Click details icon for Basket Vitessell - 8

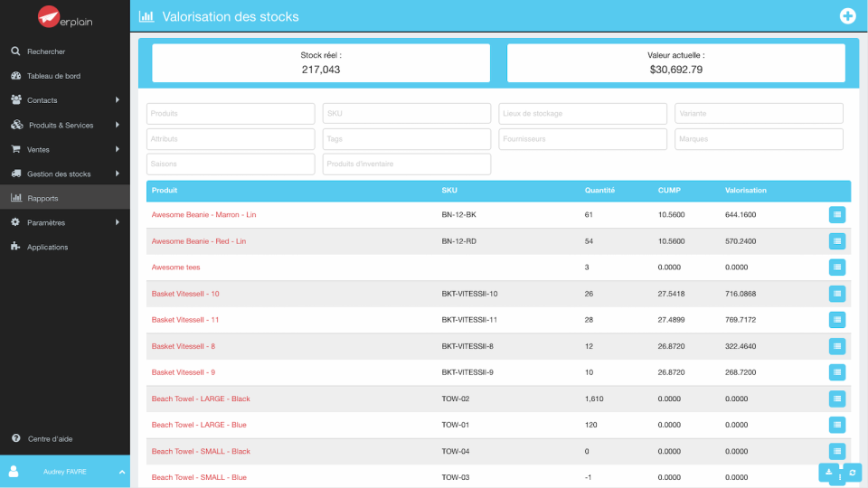coord(837,346)
